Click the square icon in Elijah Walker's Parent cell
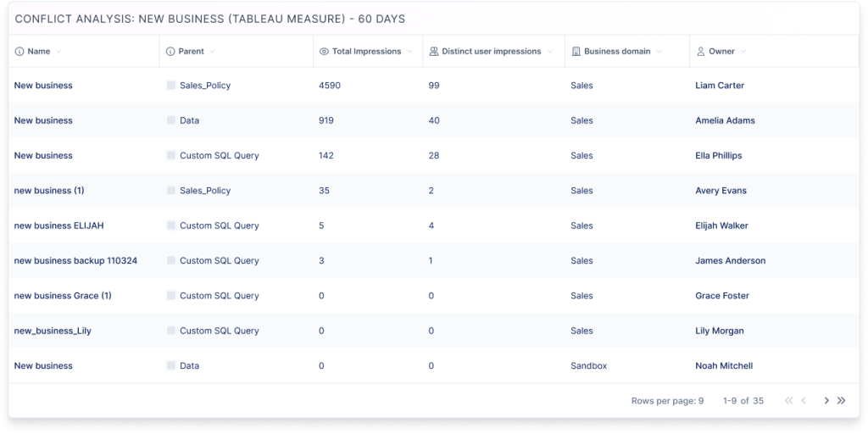Viewport: 868px width, 434px height. point(171,225)
